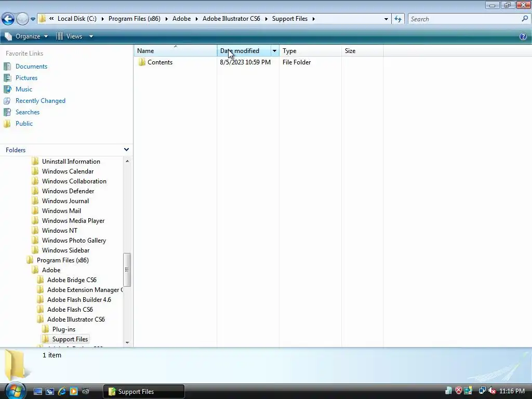Sort by the Size column header

coord(362,50)
